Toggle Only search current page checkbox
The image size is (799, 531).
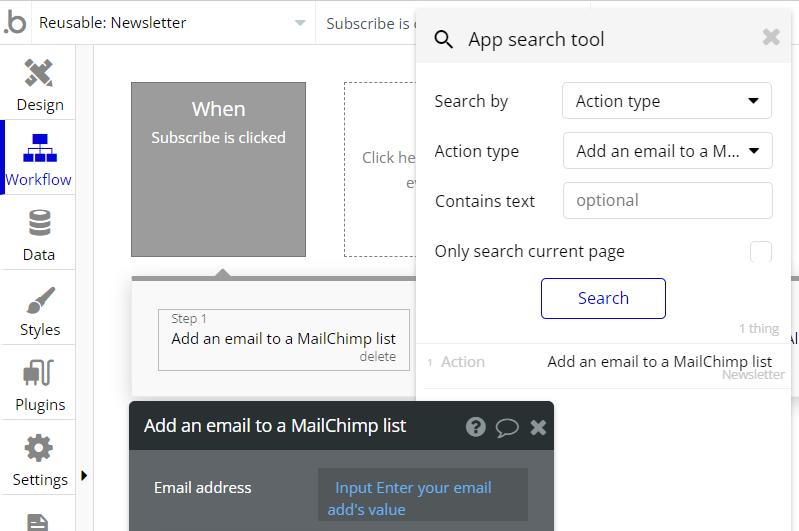click(x=761, y=252)
